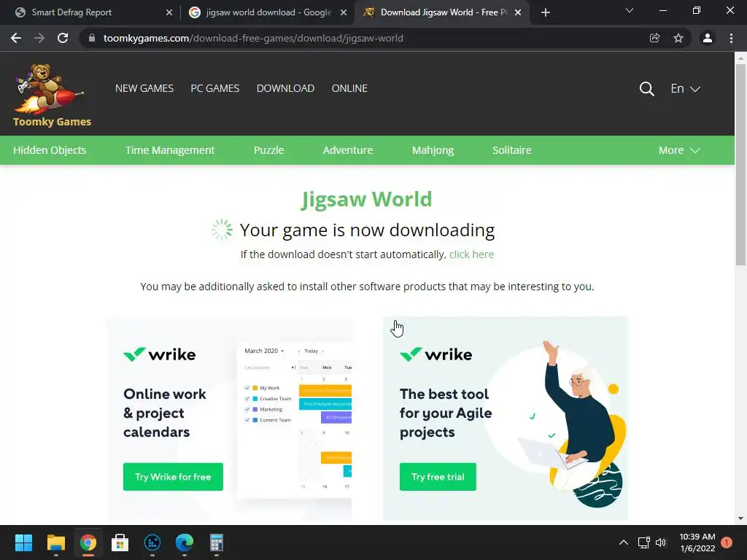
Task: Close the Download Jigsaw World tab
Action: (x=518, y=12)
